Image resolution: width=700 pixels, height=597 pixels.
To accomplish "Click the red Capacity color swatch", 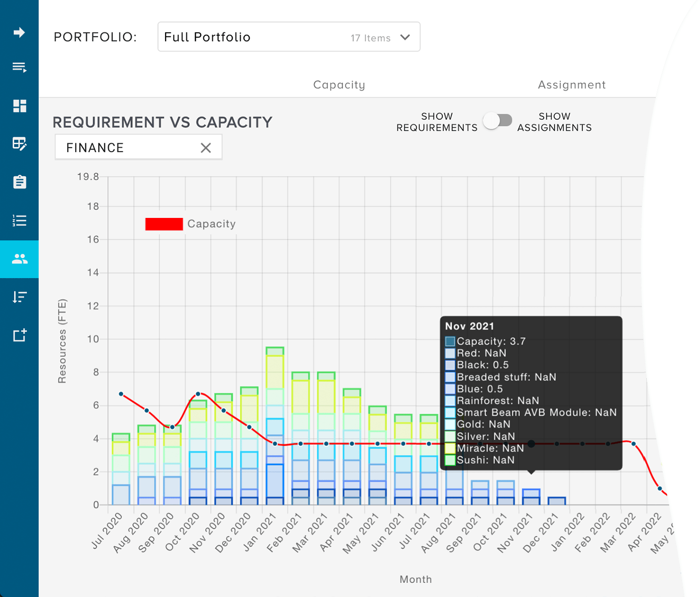I will pyautogui.click(x=164, y=224).
